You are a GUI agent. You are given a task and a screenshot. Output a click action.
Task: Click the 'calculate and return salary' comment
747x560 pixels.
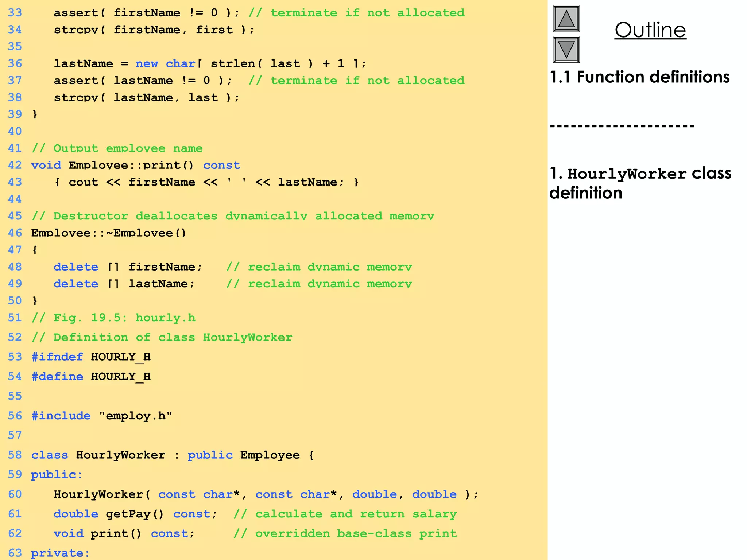[x=345, y=514]
